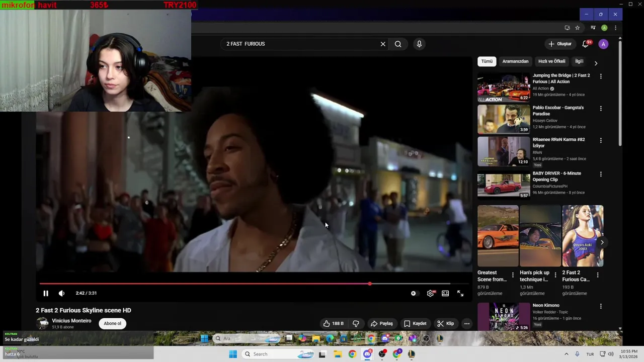
Task: Click the page vertical scrollbar
Action: pos(620,94)
